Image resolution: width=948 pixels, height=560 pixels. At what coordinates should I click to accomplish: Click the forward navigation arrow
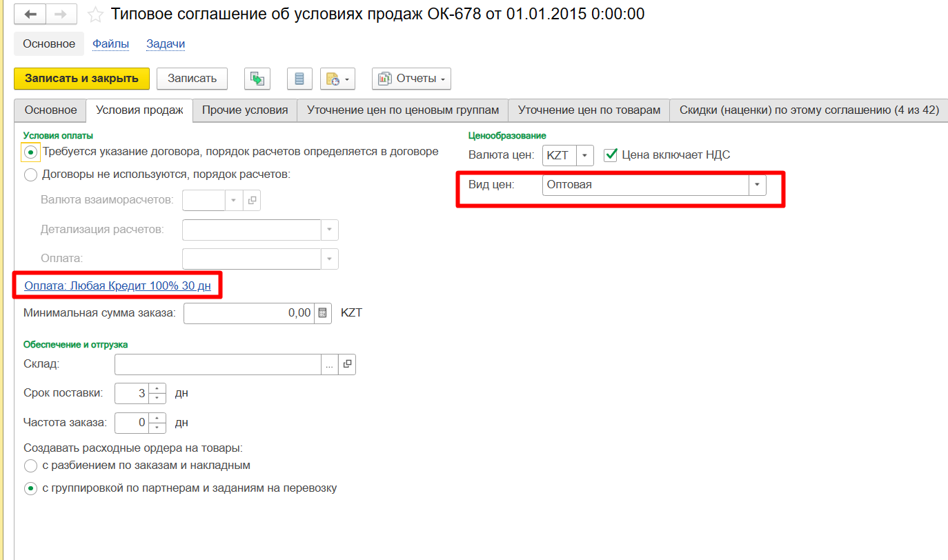point(61,14)
